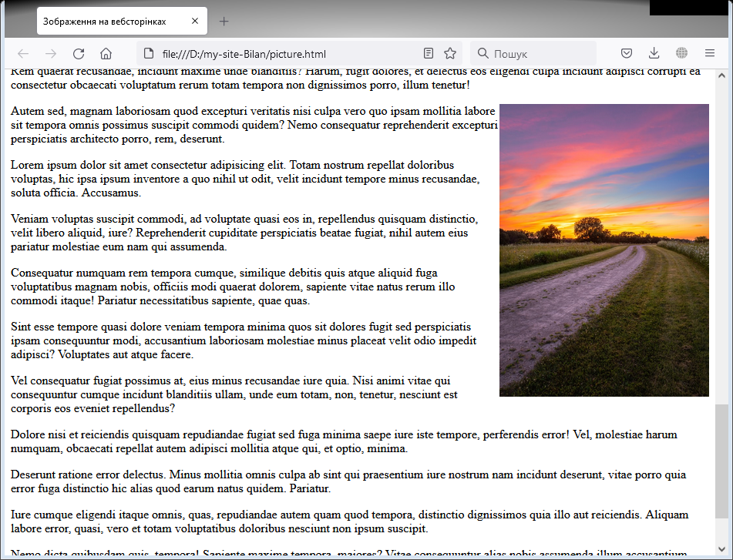Viewport: 733px width, 560px height.
Task: Go back to the previous page
Action: [23, 54]
